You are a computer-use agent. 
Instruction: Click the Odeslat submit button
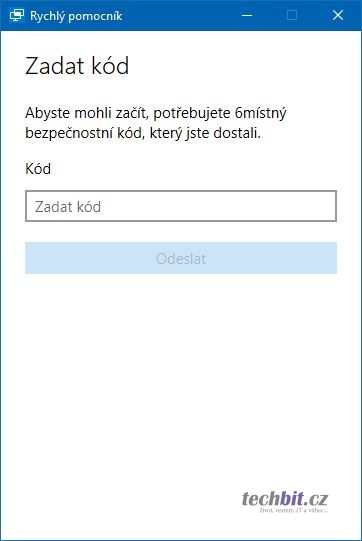(181, 258)
